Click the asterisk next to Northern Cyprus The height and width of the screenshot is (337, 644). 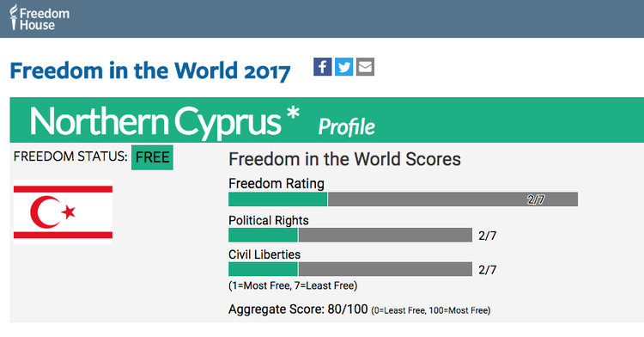click(x=293, y=113)
